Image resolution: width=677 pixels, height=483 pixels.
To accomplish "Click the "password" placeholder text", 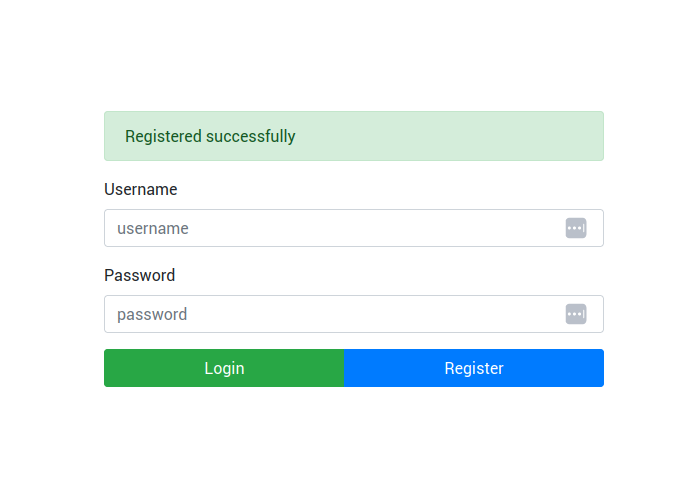I will click(x=152, y=314).
